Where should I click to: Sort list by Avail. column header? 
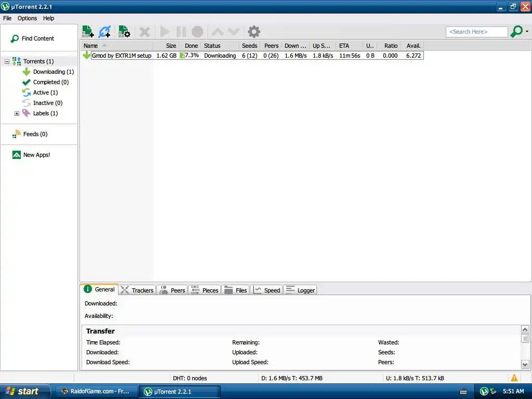pos(413,46)
